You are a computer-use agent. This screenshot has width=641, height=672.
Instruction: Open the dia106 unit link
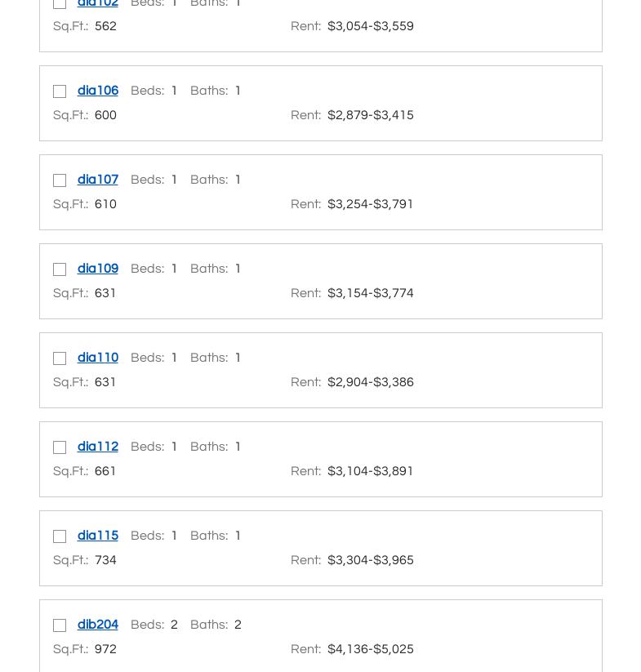tap(98, 91)
